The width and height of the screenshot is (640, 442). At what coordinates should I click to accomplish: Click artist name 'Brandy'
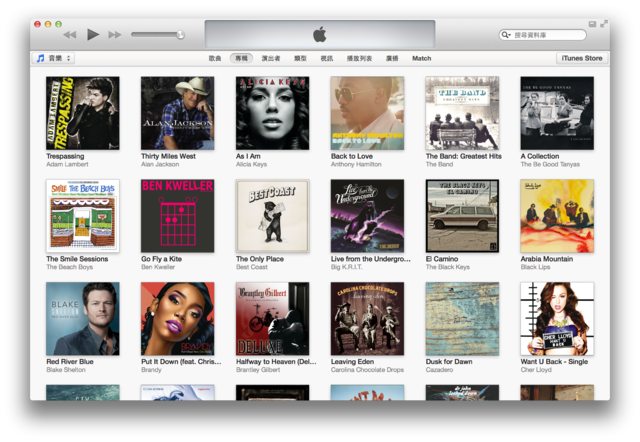pyautogui.click(x=151, y=370)
